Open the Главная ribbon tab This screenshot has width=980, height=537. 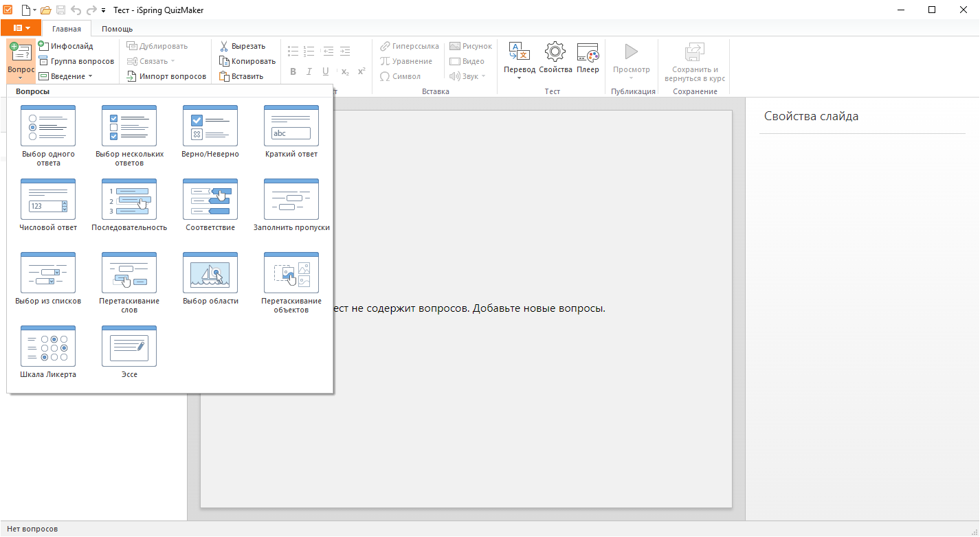pos(67,29)
